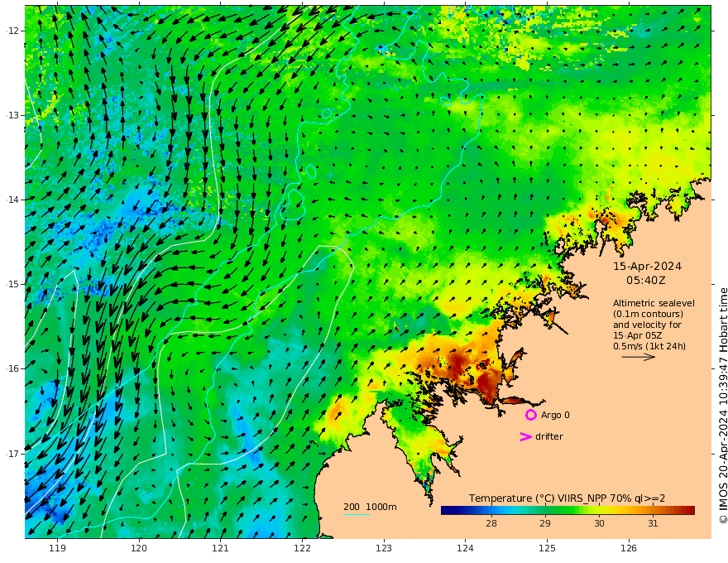Image resolution: width=728 pixels, height=563 pixels.
Task: Click the 'and velocity for' legend line
Action: tap(647, 325)
